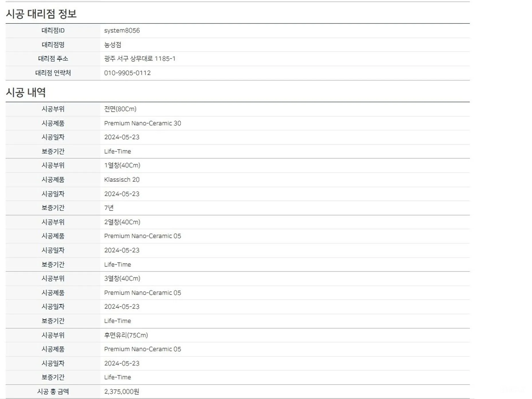Click the 시공 총 금액 label
Viewport: 532px width, 399px height.
click(x=53, y=392)
